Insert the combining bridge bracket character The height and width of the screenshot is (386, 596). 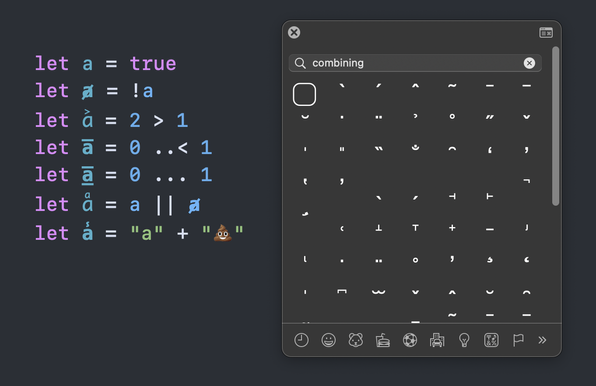click(342, 291)
